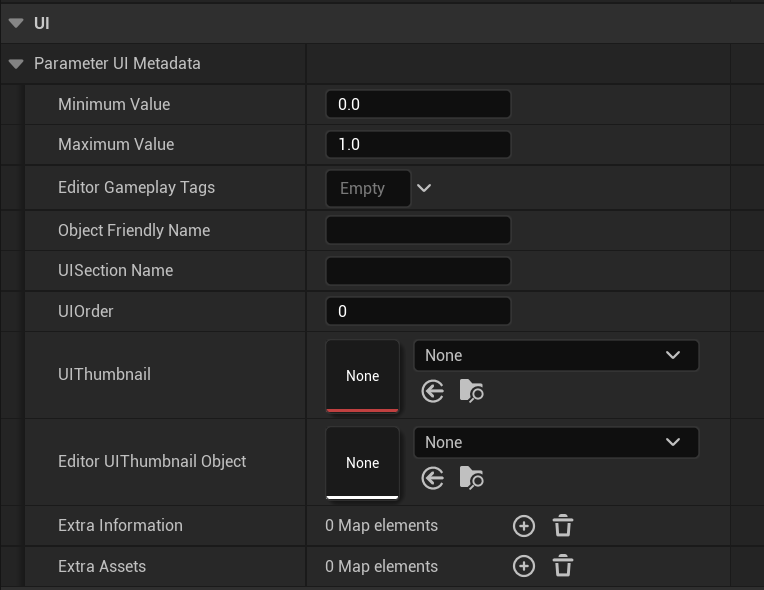Open the Editor Gameplay Tags dropdown arrow
The width and height of the screenshot is (764, 590).
(x=424, y=188)
